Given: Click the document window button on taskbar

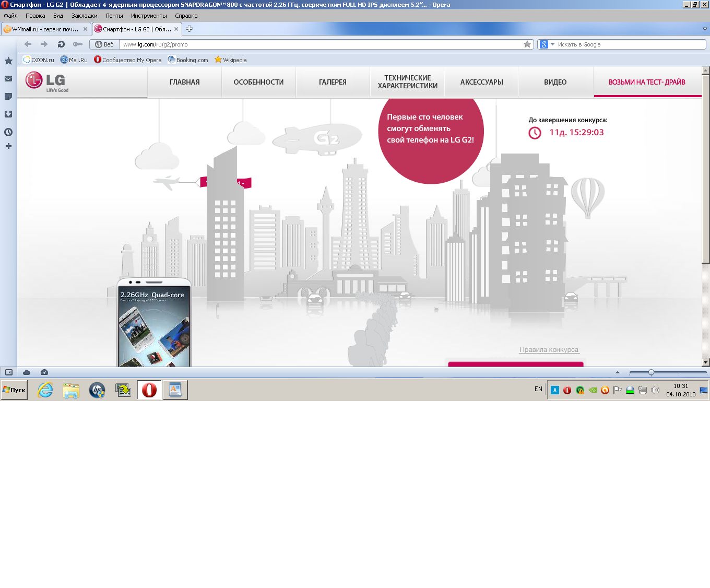Looking at the screenshot, I should pyautogui.click(x=175, y=390).
